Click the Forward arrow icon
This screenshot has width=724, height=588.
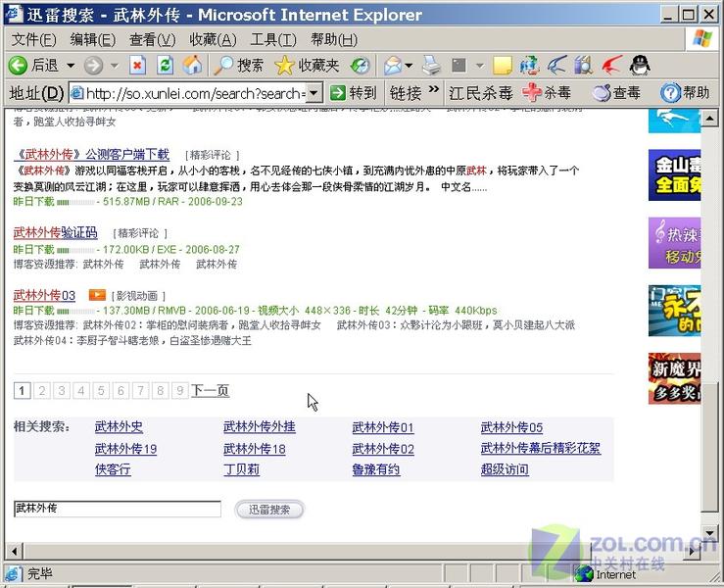point(93,65)
